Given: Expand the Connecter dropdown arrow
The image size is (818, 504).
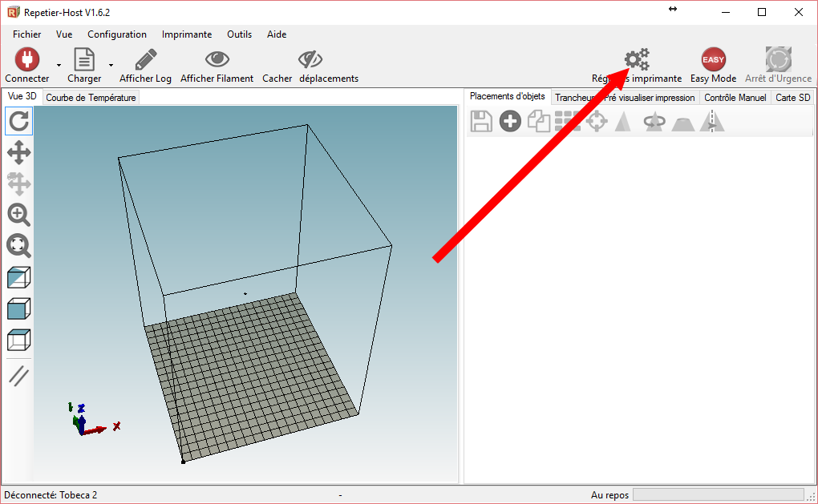Looking at the screenshot, I should pyautogui.click(x=59, y=65).
